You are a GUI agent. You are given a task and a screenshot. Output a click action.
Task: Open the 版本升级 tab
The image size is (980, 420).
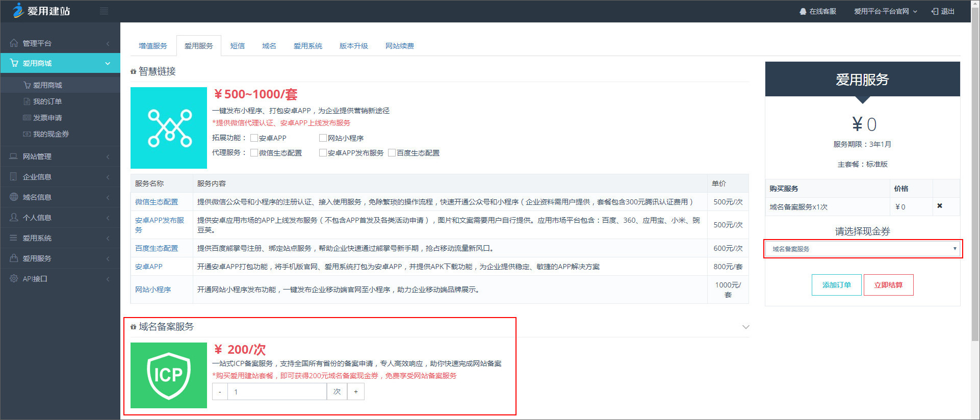click(x=354, y=46)
